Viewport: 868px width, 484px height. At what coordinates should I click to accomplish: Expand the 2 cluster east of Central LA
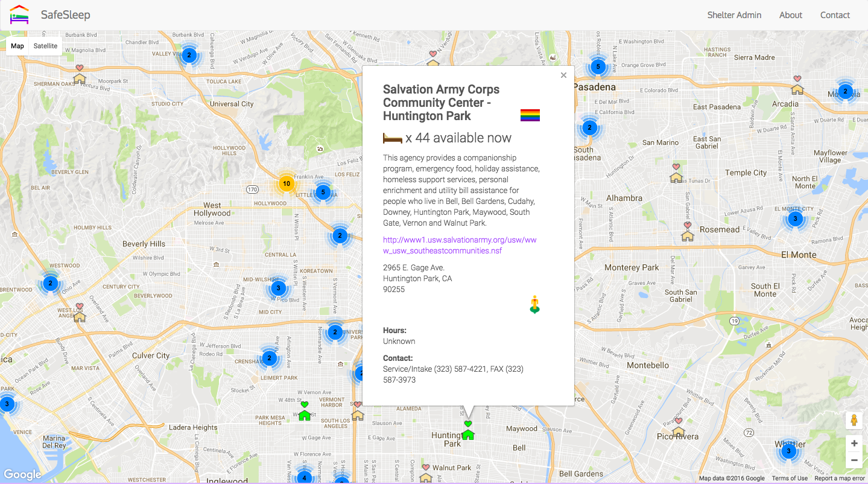340,235
